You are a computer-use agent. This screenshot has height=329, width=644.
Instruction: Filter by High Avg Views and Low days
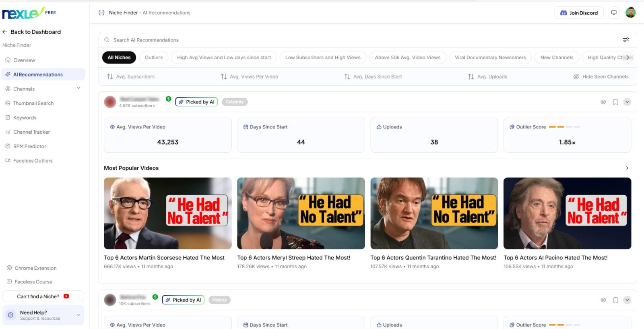pos(224,58)
